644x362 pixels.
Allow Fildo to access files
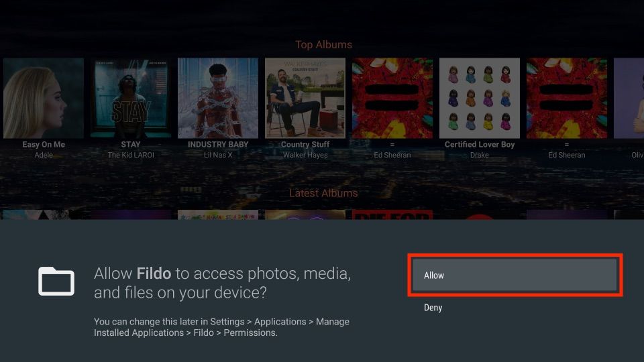(x=515, y=275)
